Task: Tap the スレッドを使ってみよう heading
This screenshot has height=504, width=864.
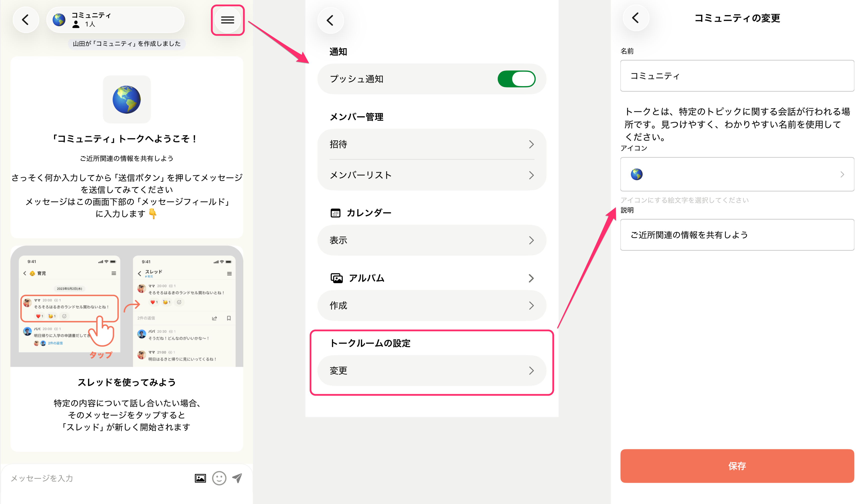Action: 126,382
